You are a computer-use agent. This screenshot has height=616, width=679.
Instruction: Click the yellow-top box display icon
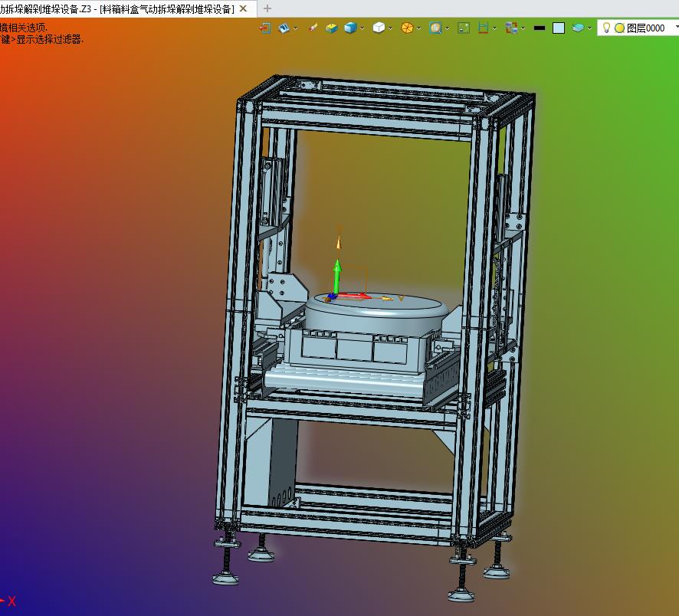point(331,28)
